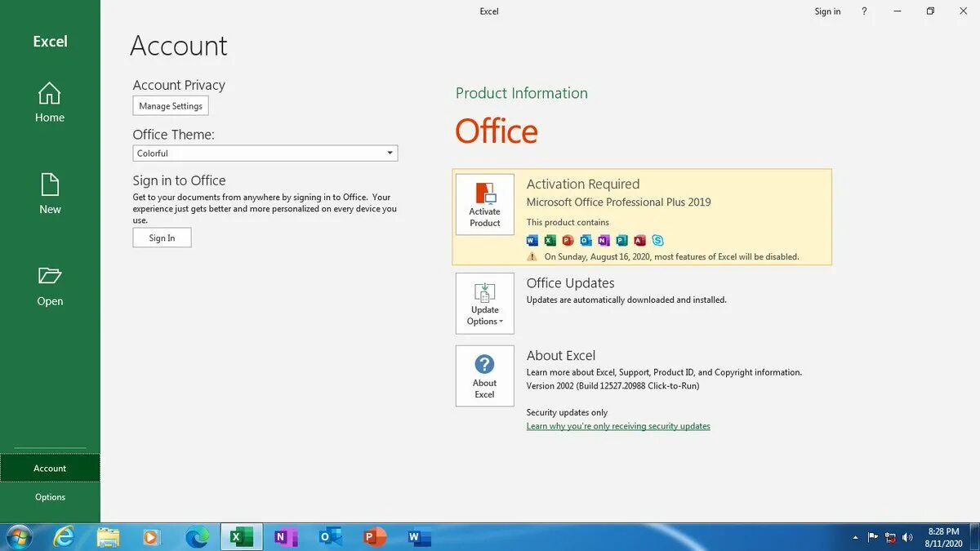Click the Office Updates heading
The width and height of the screenshot is (980, 551).
click(x=571, y=283)
